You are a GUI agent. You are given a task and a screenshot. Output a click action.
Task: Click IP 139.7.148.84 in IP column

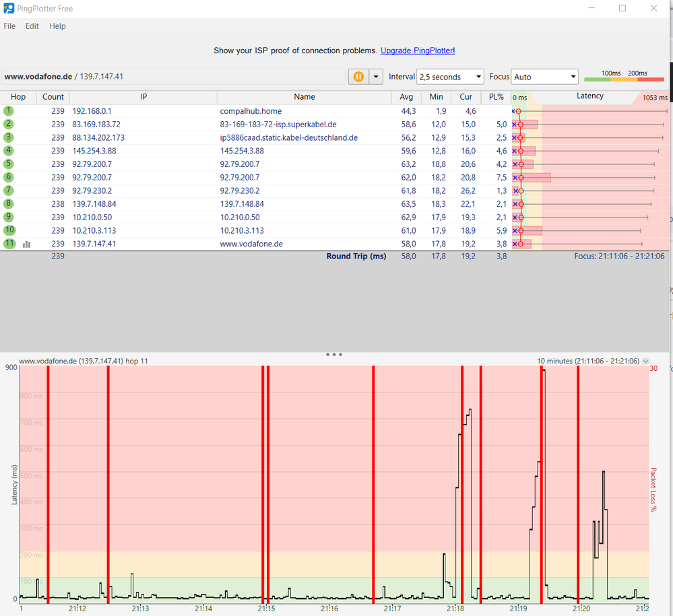94,204
